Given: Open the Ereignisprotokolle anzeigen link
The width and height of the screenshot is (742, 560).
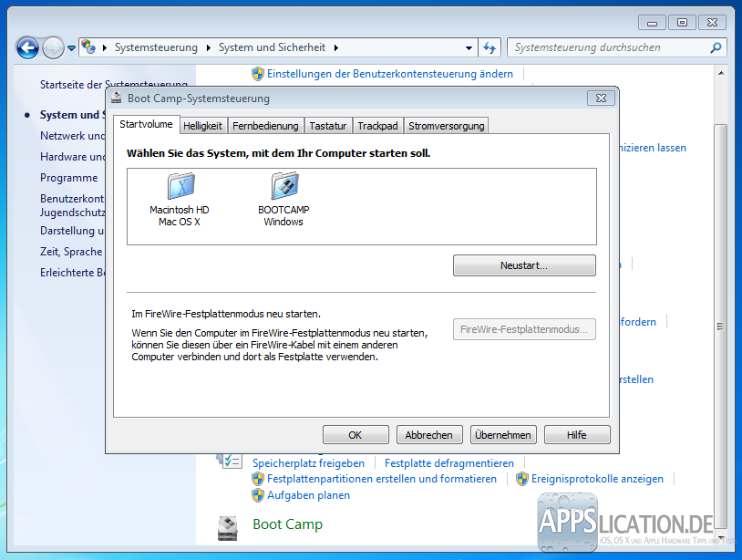Looking at the screenshot, I should [x=597, y=479].
